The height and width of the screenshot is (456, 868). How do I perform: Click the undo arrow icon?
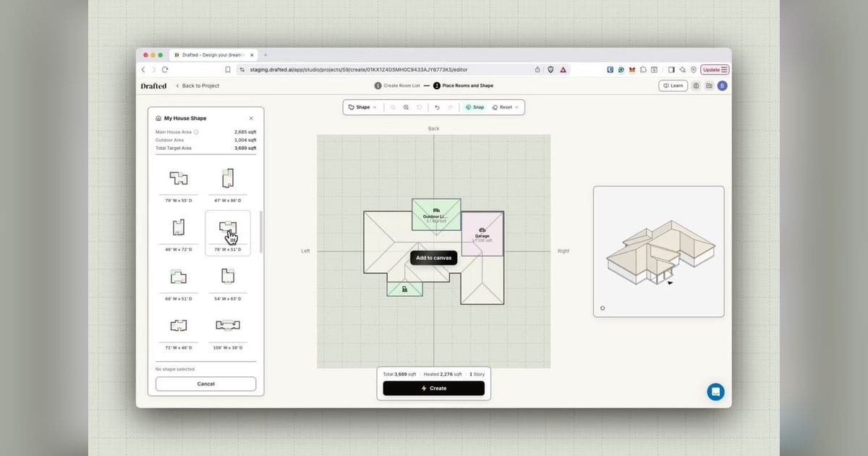pos(437,107)
